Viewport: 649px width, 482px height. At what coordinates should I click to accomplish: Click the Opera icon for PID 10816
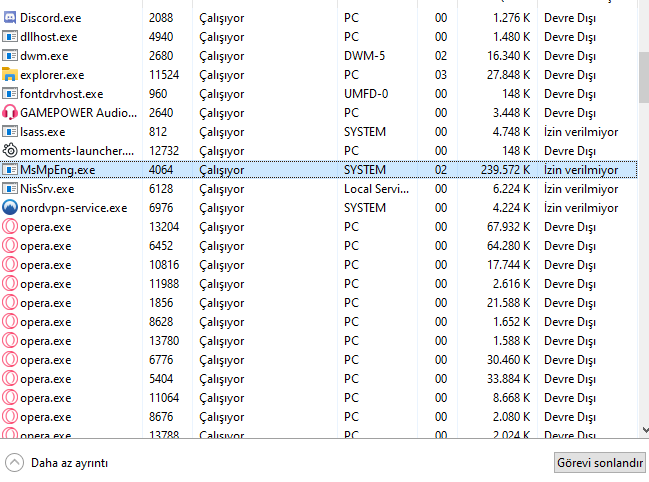(x=10, y=265)
